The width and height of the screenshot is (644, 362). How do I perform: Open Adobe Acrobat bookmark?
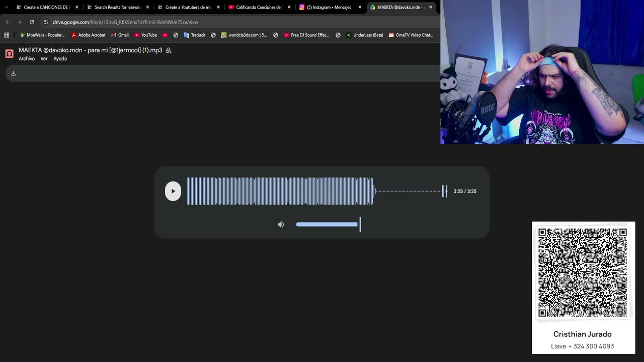tap(88, 35)
